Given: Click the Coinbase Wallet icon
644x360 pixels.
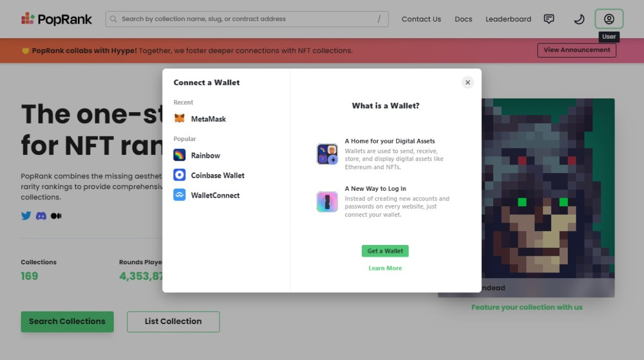Looking at the screenshot, I should [x=179, y=175].
